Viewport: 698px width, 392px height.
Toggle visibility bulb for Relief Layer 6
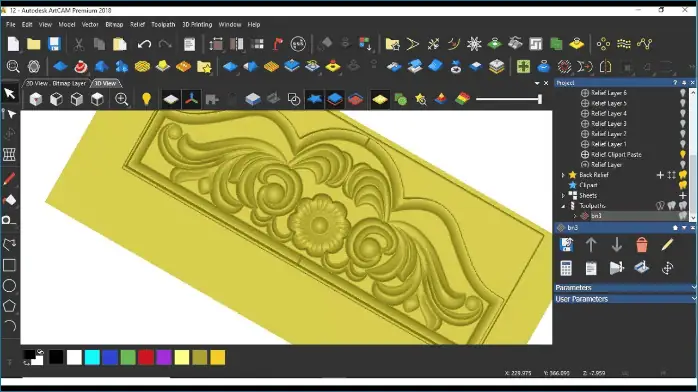pyautogui.click(x=682, y=93)
